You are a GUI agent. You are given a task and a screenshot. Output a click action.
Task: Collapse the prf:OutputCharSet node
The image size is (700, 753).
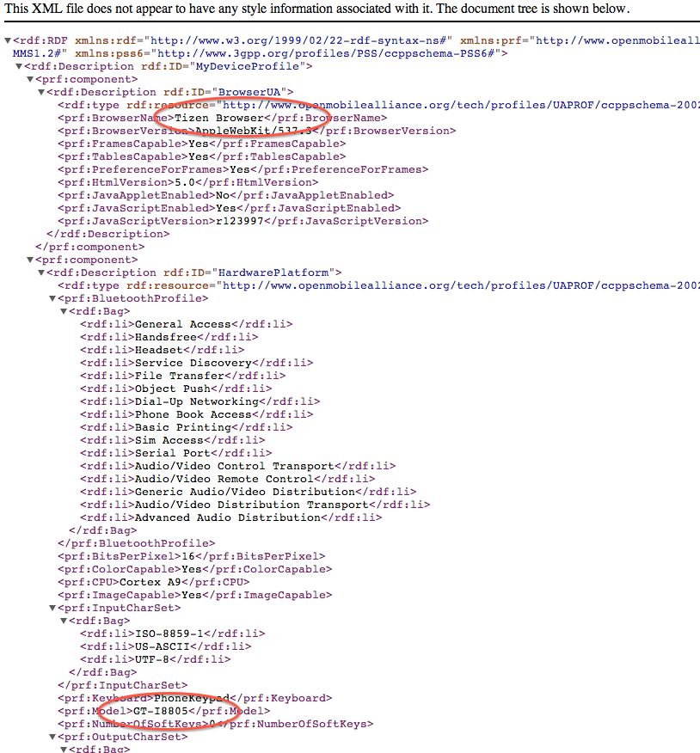click(x=52, y=737)
